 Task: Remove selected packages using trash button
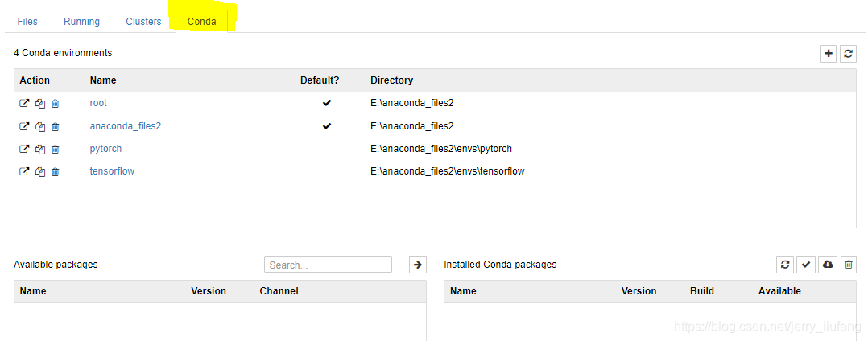[849, 265]
